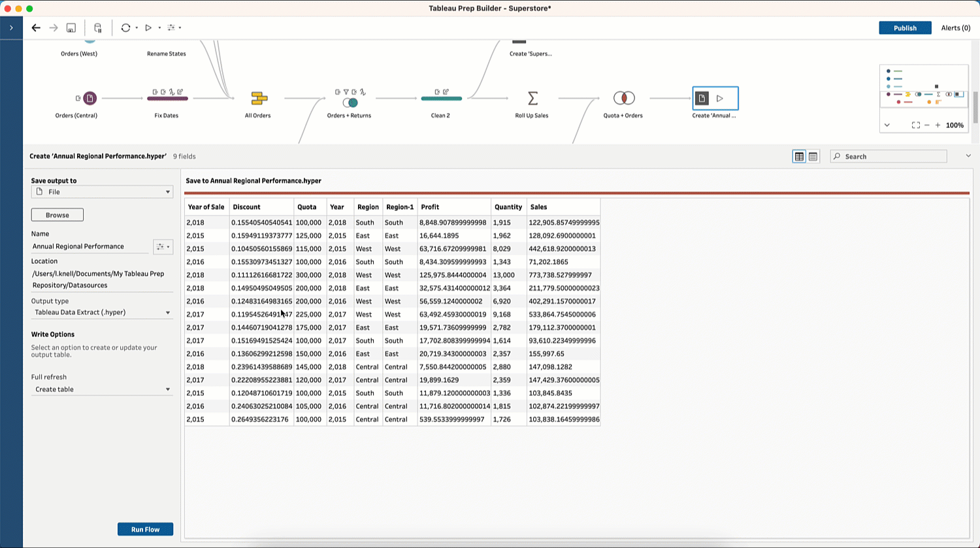
Task: Click the Publish button
Action: point(905,28)
